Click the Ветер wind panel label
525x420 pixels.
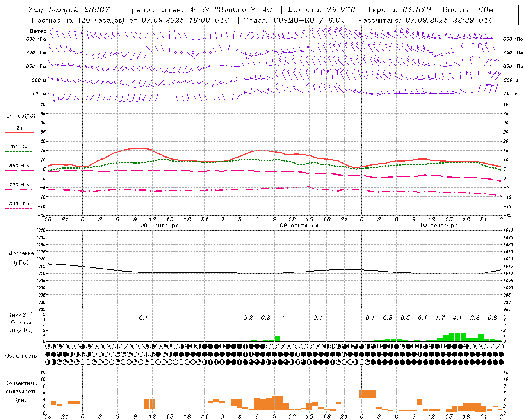point(38,31)
